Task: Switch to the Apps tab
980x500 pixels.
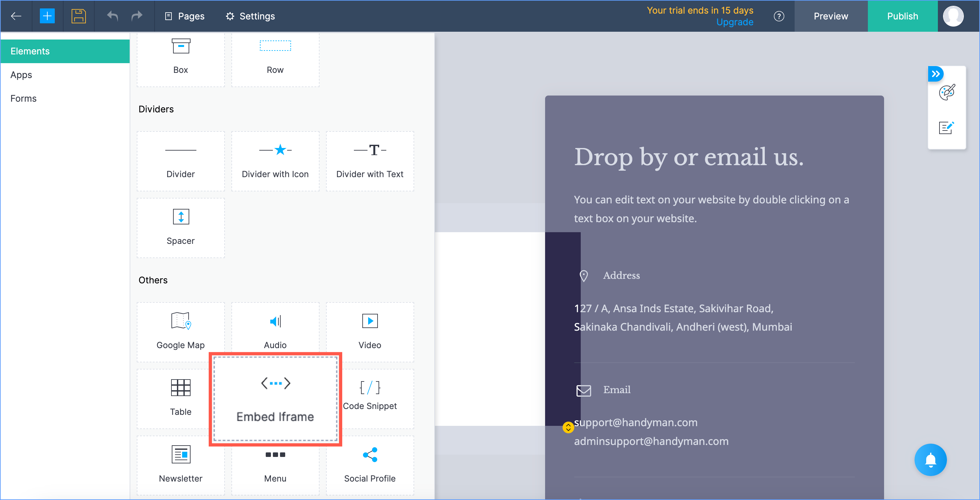Action: click(21, 75)
